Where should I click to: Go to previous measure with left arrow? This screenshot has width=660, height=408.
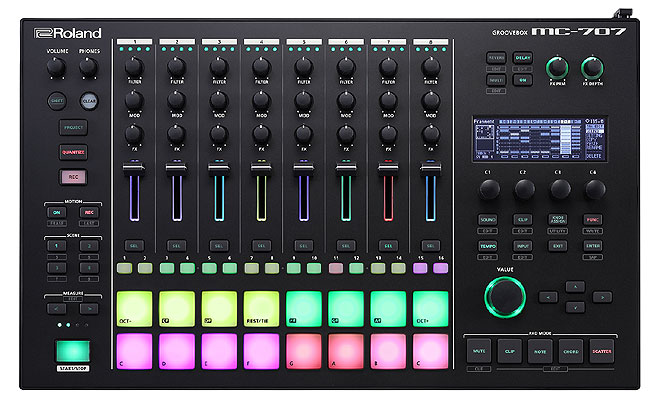tap(56, 309)
